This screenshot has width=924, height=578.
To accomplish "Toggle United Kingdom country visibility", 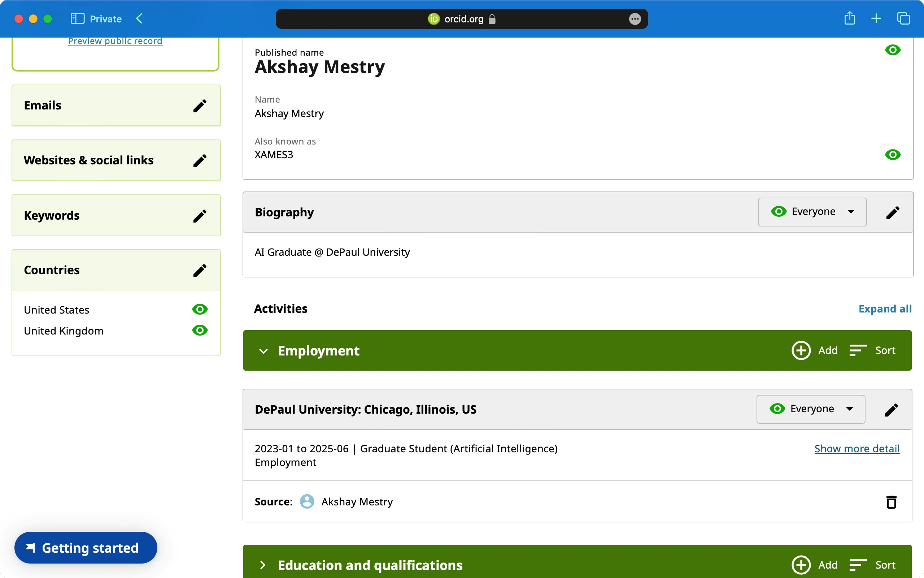I will coord(200,330).
